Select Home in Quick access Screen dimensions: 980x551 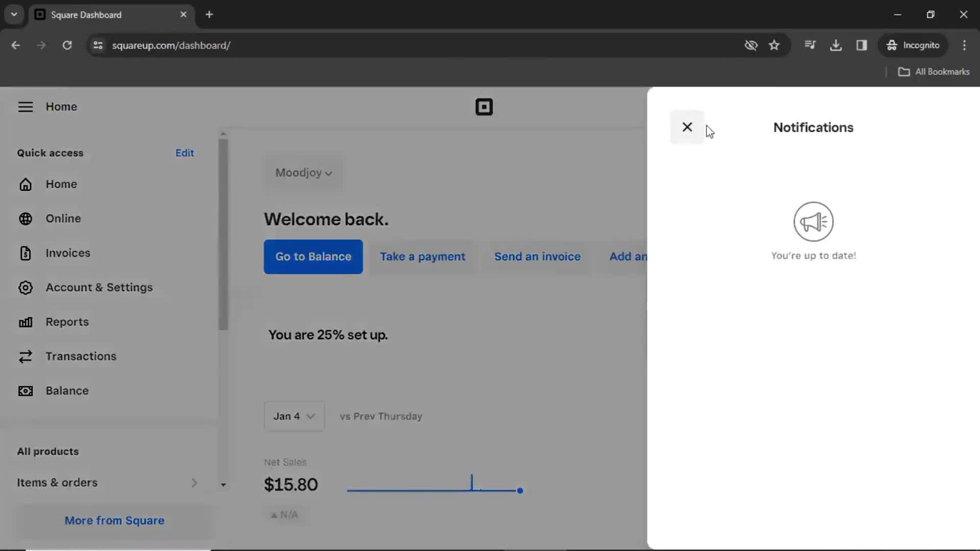coord(61,184)
